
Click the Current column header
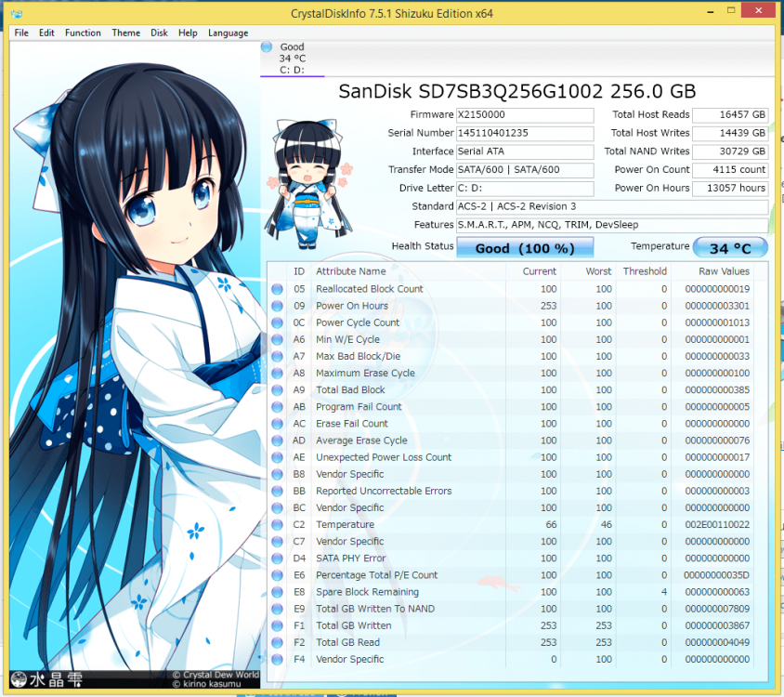[533, 271]
